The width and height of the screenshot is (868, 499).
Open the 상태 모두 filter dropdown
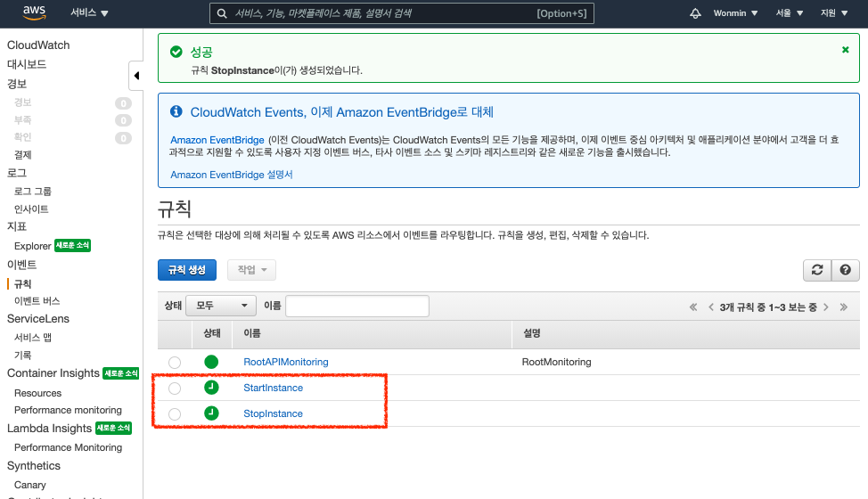point(221,306)
